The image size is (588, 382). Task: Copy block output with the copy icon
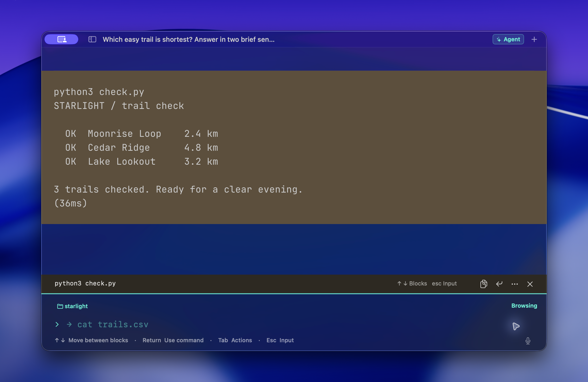[x=484, y=284]
